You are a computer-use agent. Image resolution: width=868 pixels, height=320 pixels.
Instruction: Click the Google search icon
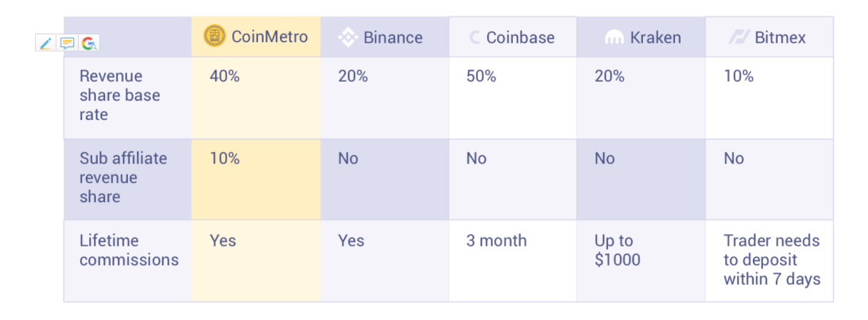point(89,44)
